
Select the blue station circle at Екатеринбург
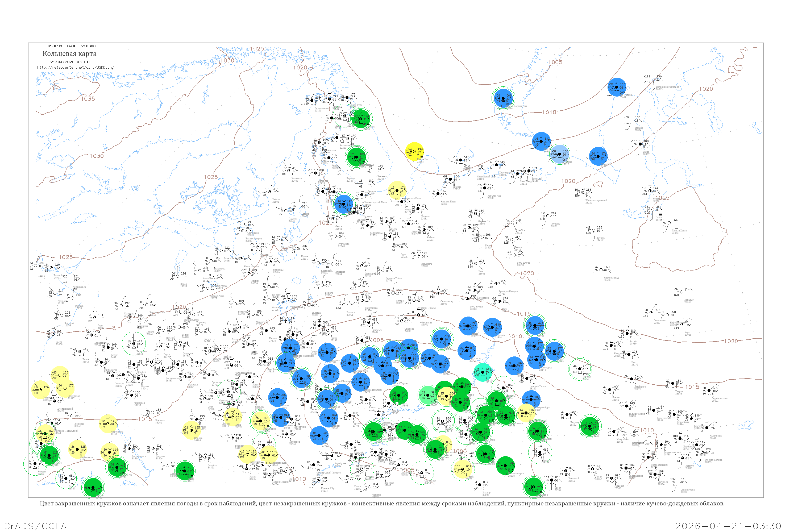point(531,400)
